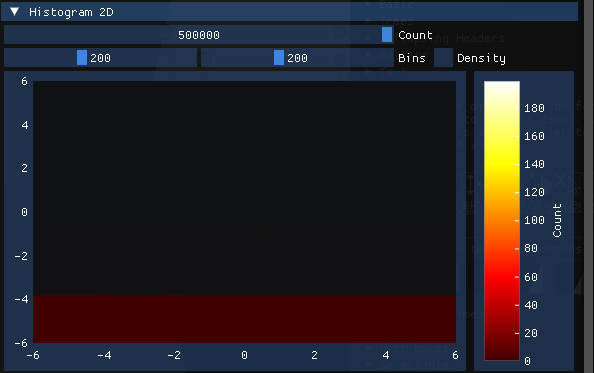Click the dark red band in the plot

click(244, 319)
